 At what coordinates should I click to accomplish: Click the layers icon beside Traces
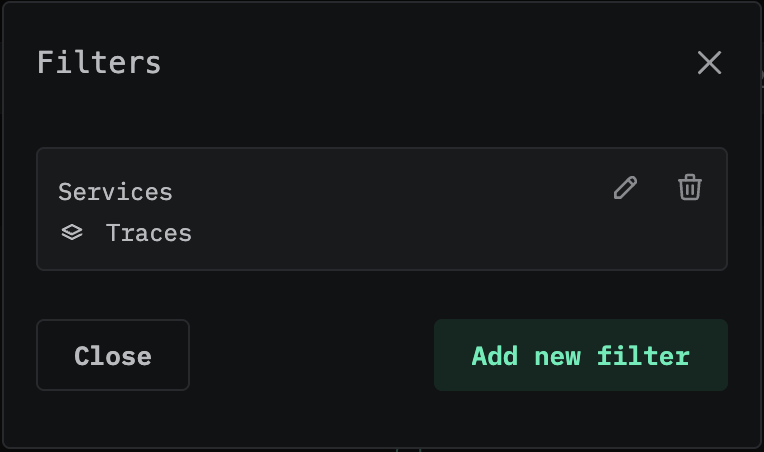point(72,233)
